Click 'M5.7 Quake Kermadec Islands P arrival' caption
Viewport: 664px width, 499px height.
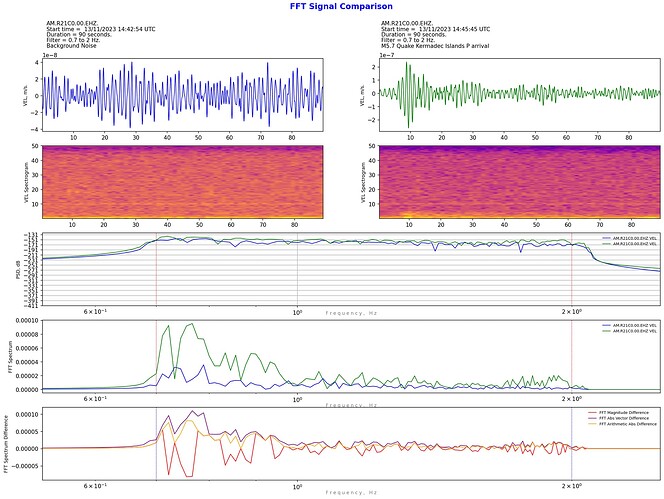tap(435, 46)
